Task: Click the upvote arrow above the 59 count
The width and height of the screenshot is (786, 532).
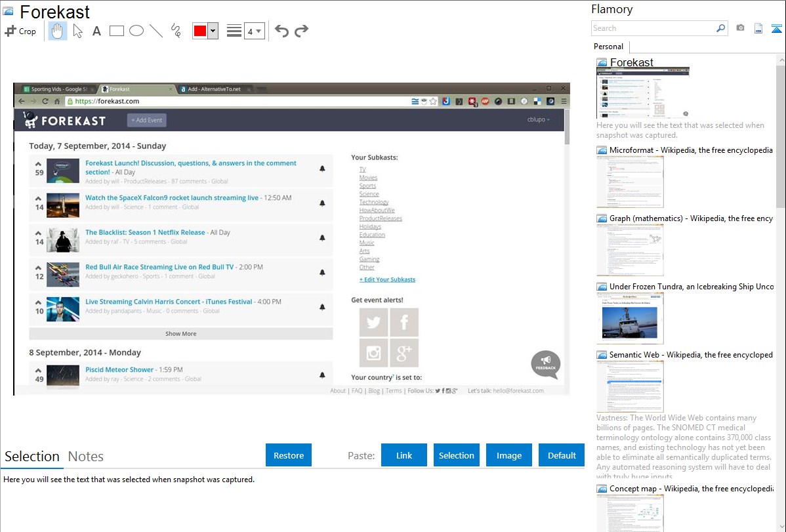Action: 38,164
